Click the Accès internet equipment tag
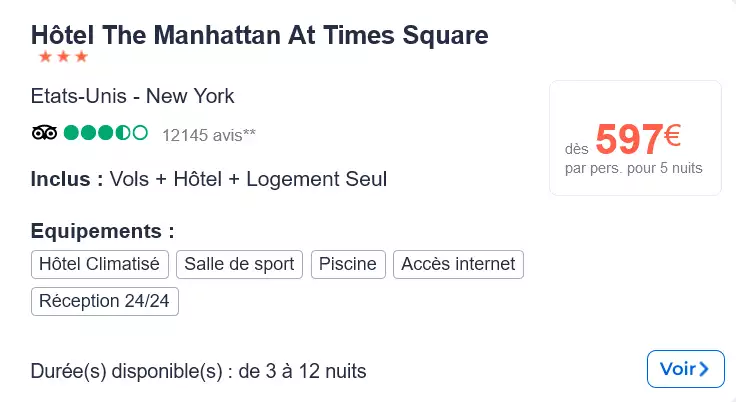 [459, 264]
